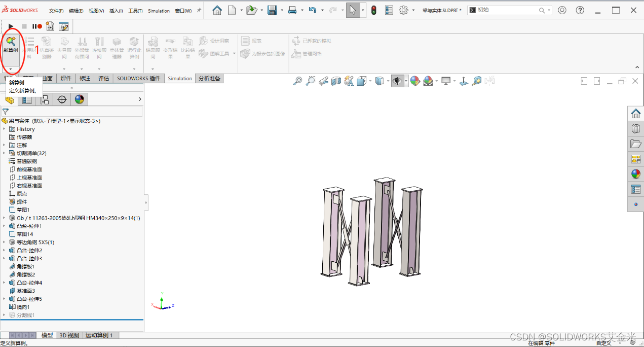Toggle Hide/Show Items eye button
Viewport: 644px width, 347px height.
[397, 81]
